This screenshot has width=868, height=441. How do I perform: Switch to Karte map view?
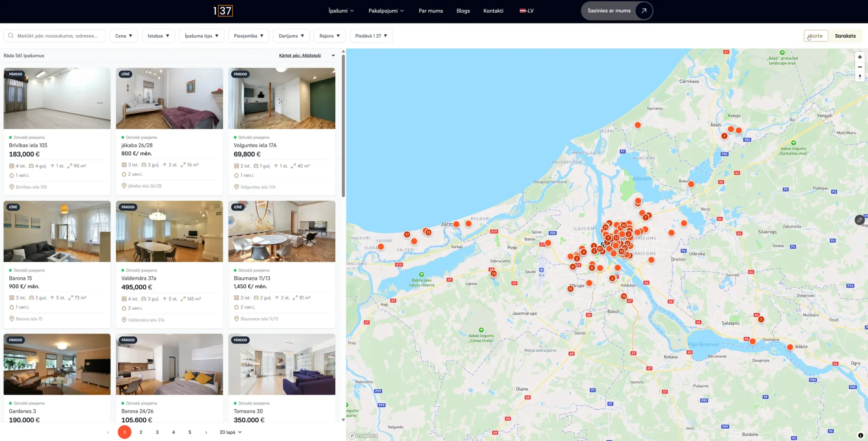[x=816, y=36]
